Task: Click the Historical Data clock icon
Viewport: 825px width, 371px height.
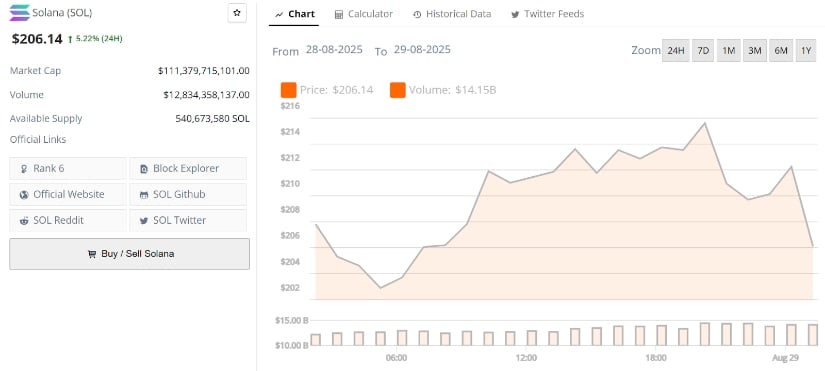Action: (417, 14)
